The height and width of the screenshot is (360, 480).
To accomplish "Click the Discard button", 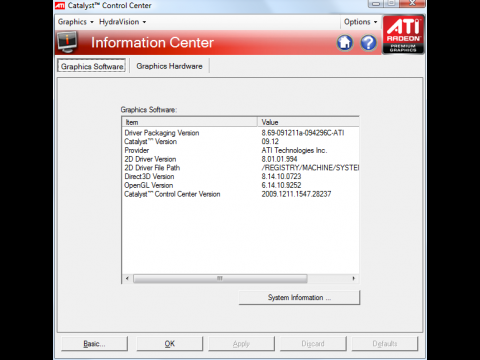I will 313,344.
